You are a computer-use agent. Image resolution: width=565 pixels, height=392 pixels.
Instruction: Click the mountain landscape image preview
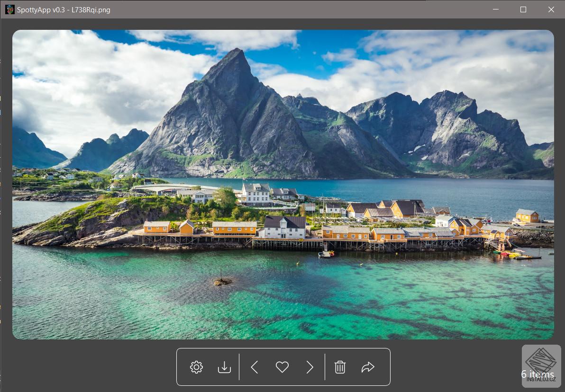click(x=283, y=184)
